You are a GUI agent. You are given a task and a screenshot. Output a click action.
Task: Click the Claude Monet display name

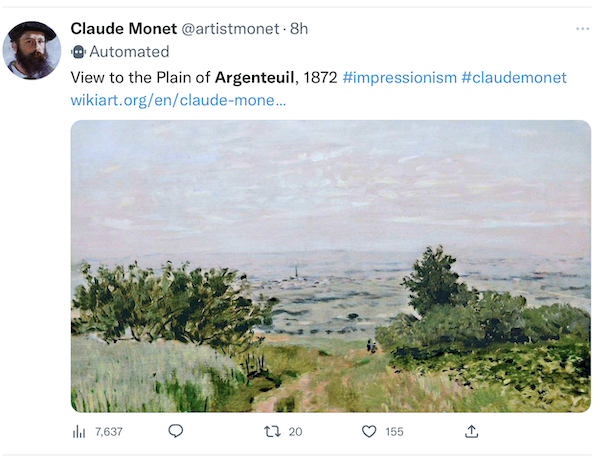(123, 28)
